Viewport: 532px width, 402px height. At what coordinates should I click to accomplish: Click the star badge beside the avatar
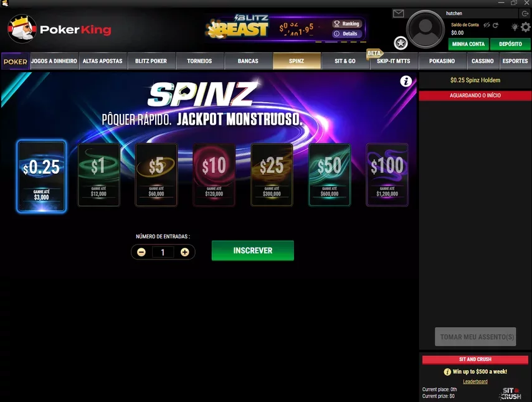tap(401, 43)
